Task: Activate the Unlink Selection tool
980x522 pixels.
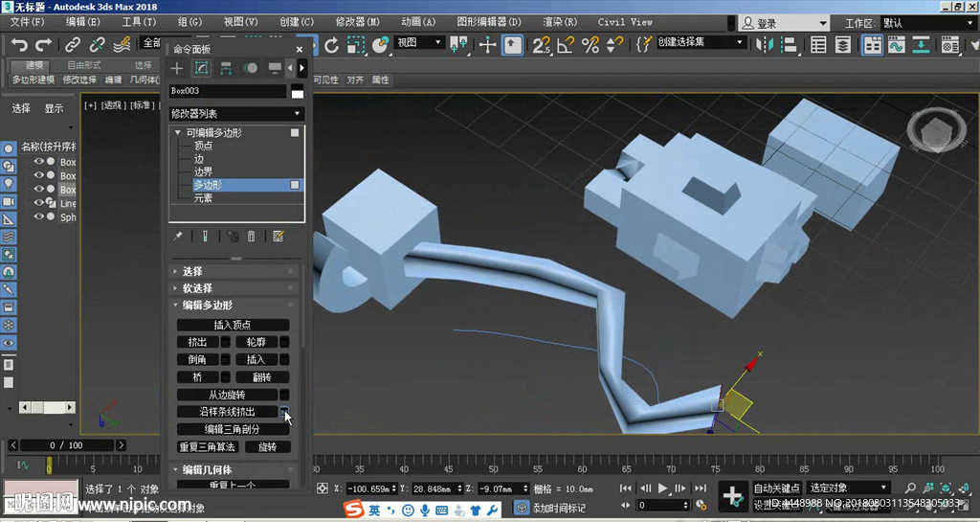Action: (97, 45)
